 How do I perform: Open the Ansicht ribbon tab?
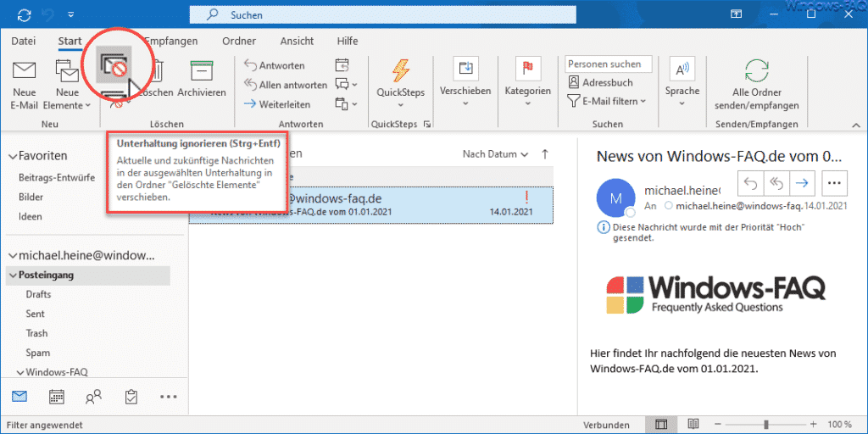point(297,41)
